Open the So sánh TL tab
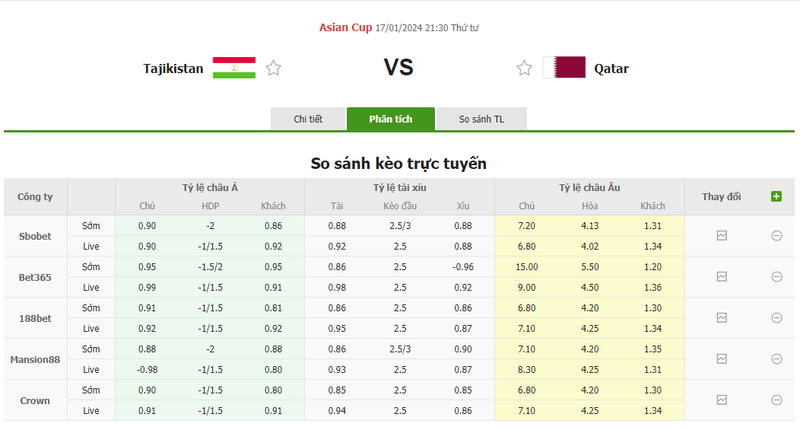This screenshot has height=430, width=800. point(481,119)
